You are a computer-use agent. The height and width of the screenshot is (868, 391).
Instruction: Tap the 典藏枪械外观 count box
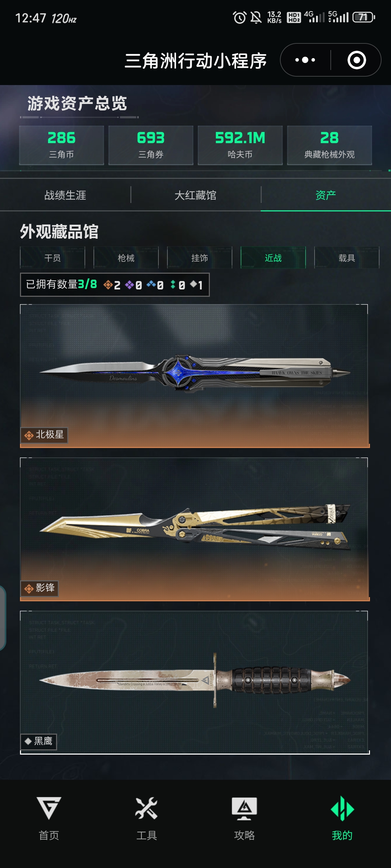329,145
